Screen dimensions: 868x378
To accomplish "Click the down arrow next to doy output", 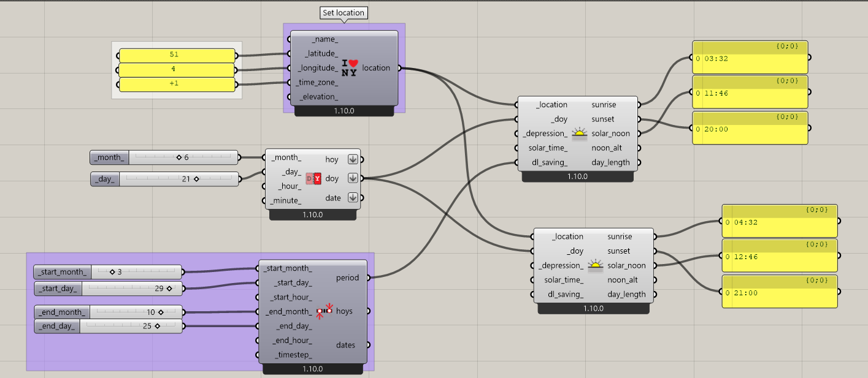I will (x=353, y=178).
